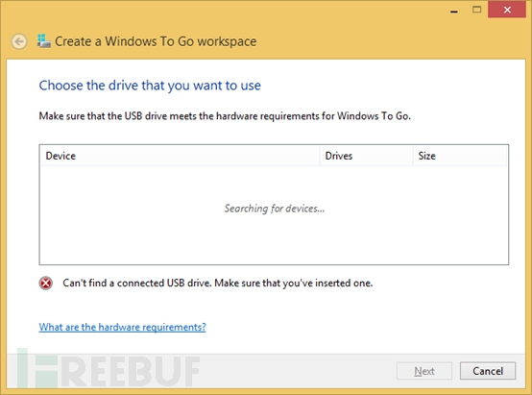Sort the list by Device column

(180, 156)
